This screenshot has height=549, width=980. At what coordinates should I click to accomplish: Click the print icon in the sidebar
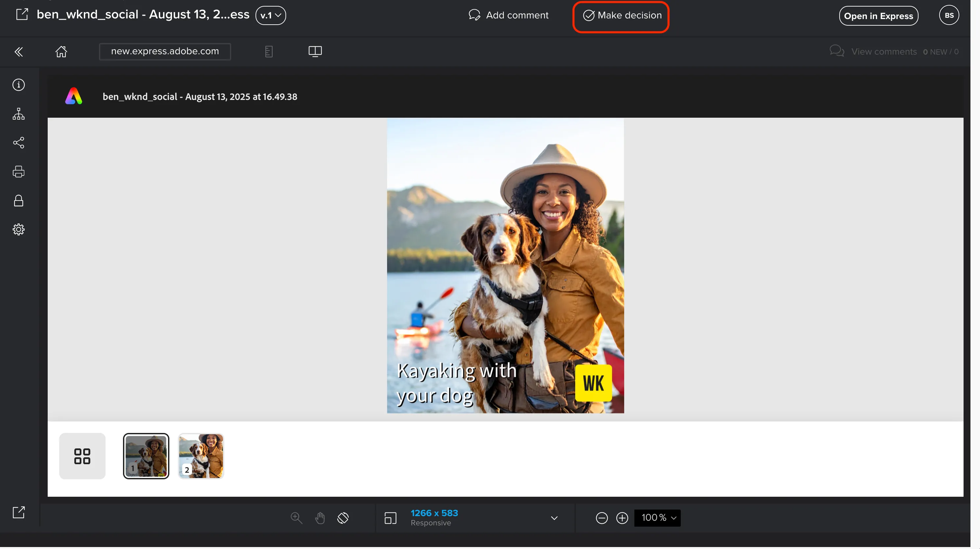click(19, 172)
